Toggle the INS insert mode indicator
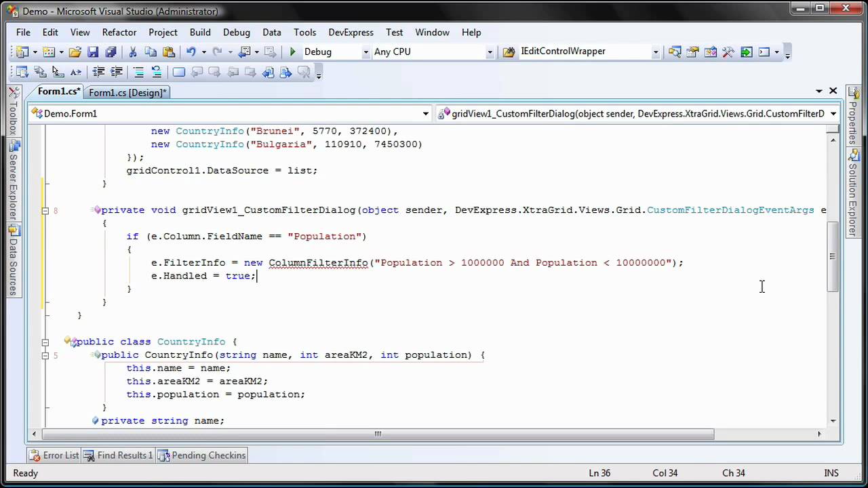868x488 pixels. tap(831, 473)
